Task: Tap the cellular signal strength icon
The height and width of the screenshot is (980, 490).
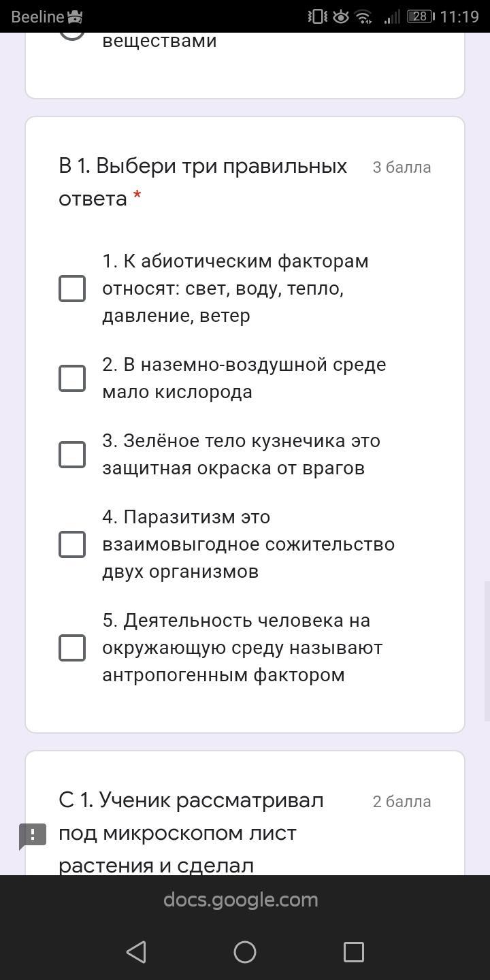Action: [391, 16]
